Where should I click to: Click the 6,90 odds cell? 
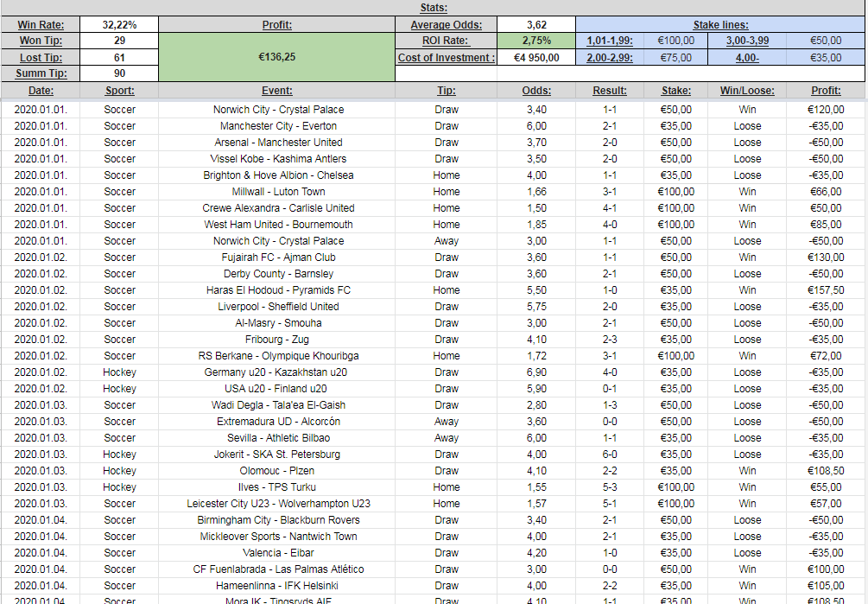[x=536, y=372]
